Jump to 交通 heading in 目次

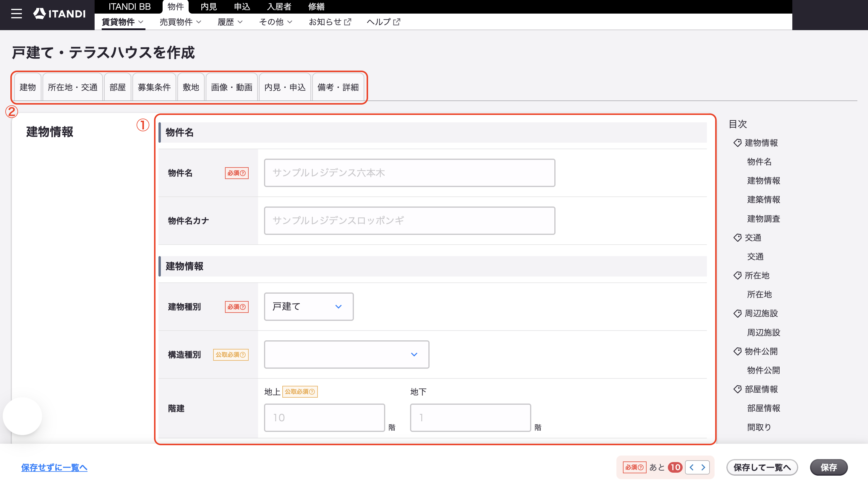[753, 238]
